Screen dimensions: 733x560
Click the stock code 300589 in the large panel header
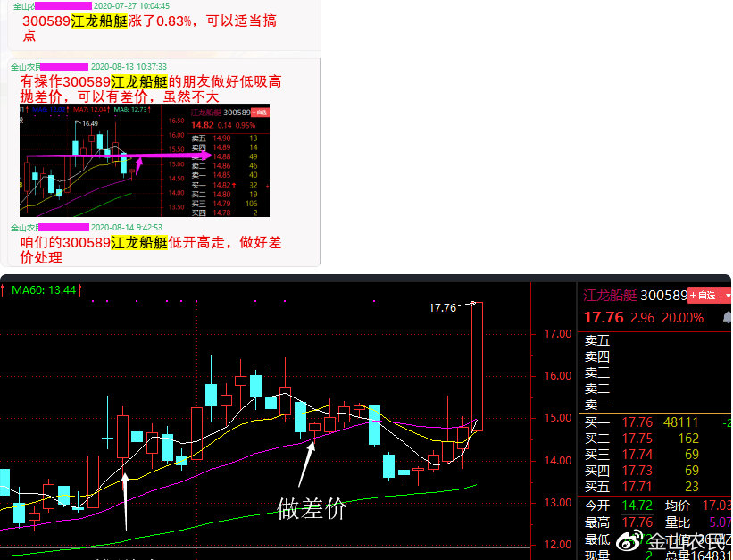[x=664, y=296]
